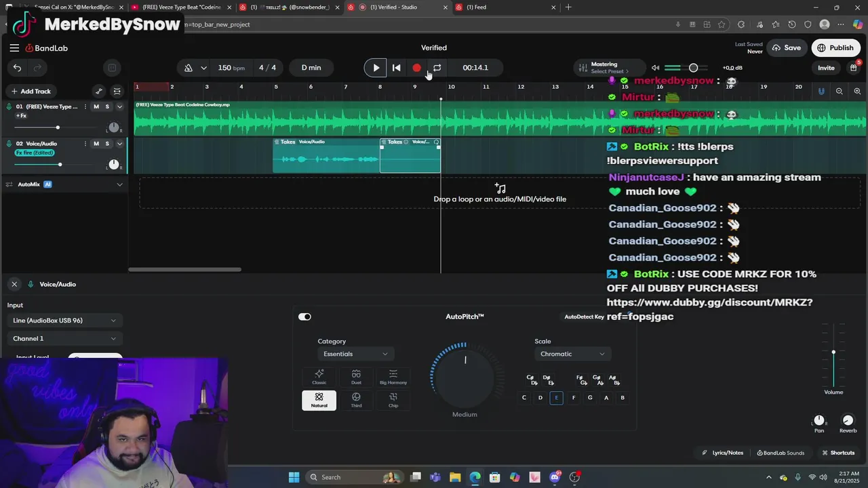Image resolution: width=868 pixels, height=488 pixels.
Task: Close the Voice/Audio panel
Action: click(14, 285)
